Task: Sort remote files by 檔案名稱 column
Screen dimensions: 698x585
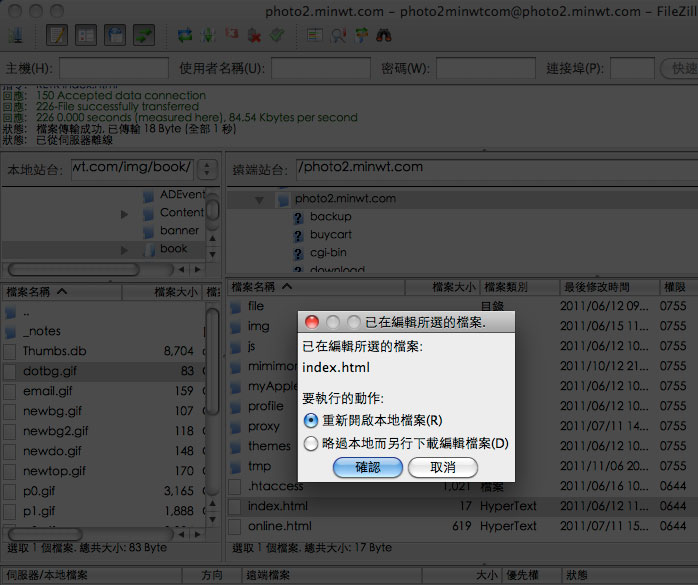Action: tap(317, 287)
